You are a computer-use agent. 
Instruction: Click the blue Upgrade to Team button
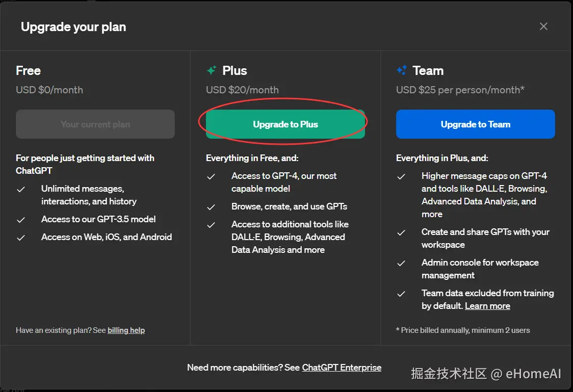pyautogui.click(x=475, y=124)
